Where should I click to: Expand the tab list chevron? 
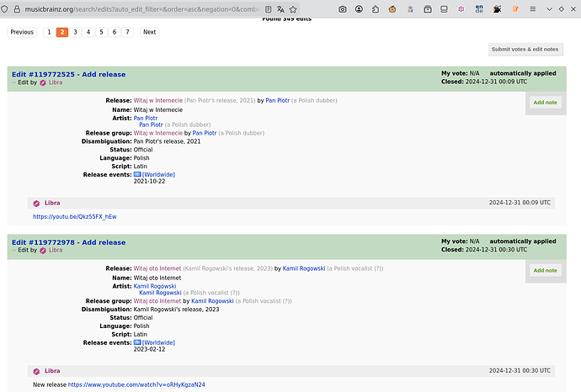point(550,9)
